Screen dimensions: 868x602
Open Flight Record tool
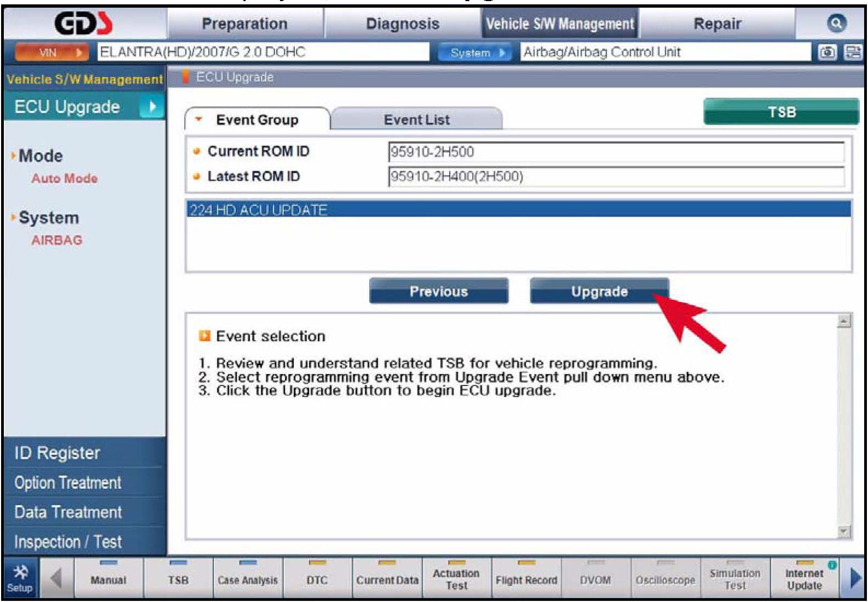pos(526,578)
